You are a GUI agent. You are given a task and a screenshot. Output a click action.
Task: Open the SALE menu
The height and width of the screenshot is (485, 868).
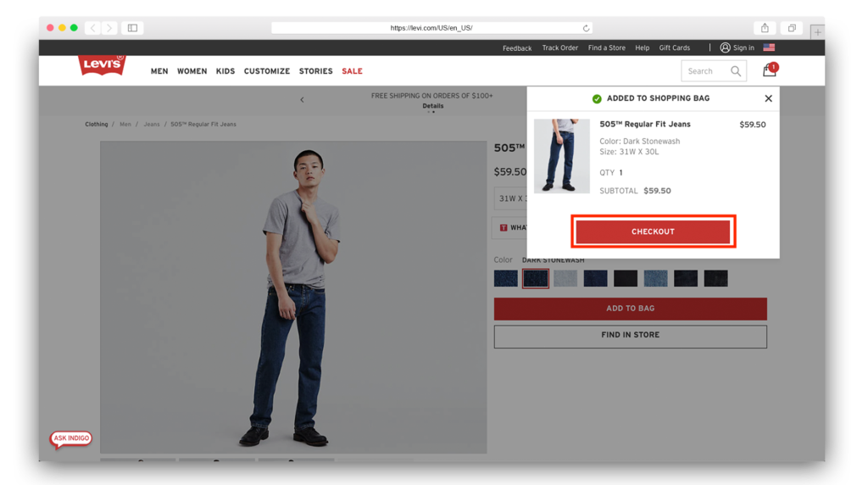(x=352, y=71)
